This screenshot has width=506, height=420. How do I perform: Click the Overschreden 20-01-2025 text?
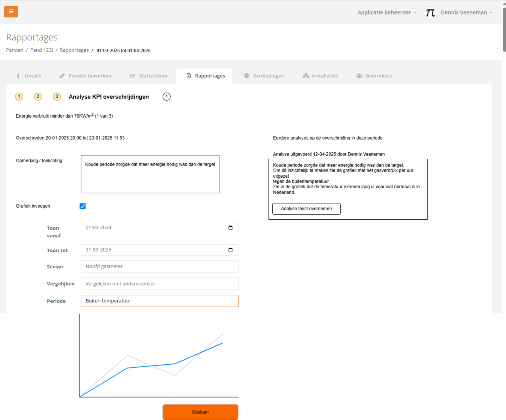point(70,138)
